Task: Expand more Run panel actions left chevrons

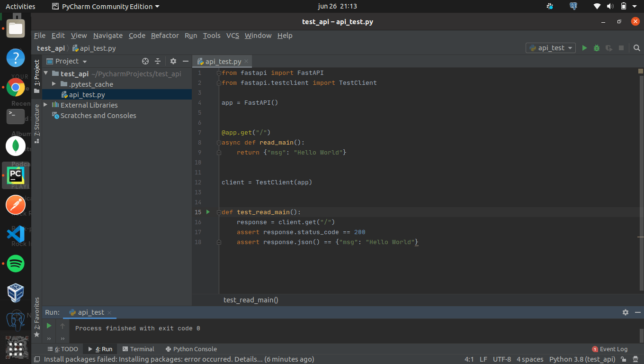Action: [x=49, y=338]
